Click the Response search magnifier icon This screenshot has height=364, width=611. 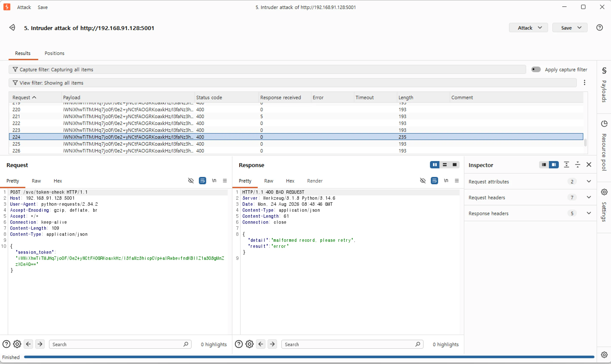click(x=418, y=344)
